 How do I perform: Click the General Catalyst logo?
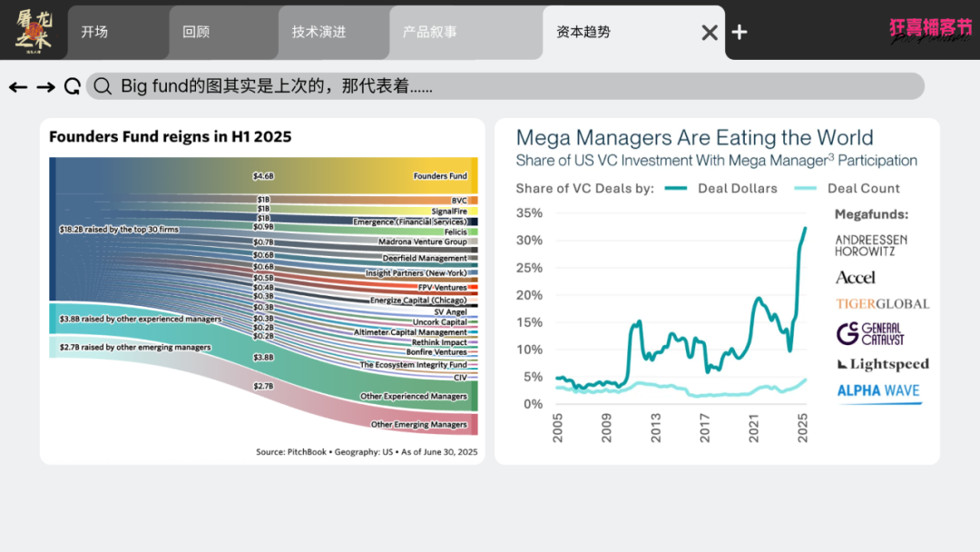coord(870,334)
